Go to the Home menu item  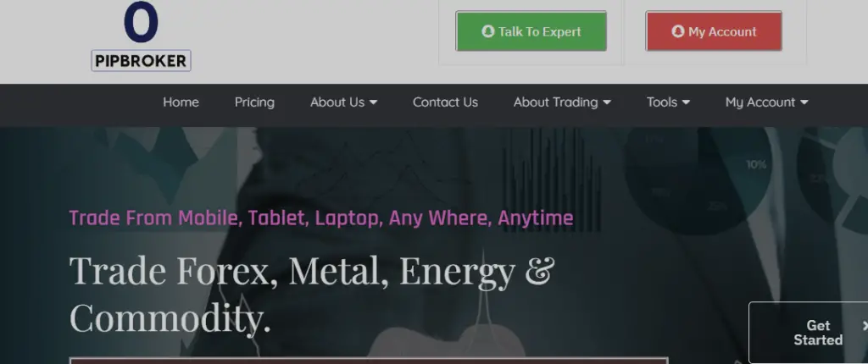[181, 102]
